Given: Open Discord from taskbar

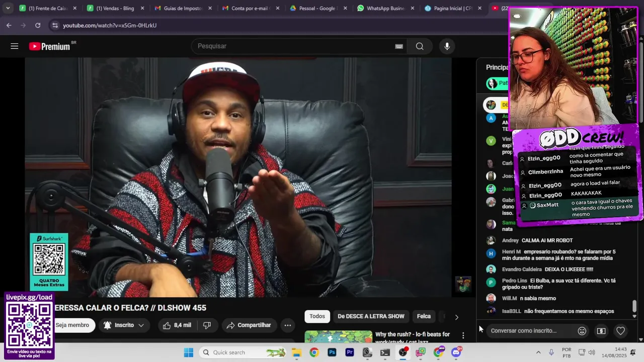Looking at the screenshot, I should [x=456, y=352].
